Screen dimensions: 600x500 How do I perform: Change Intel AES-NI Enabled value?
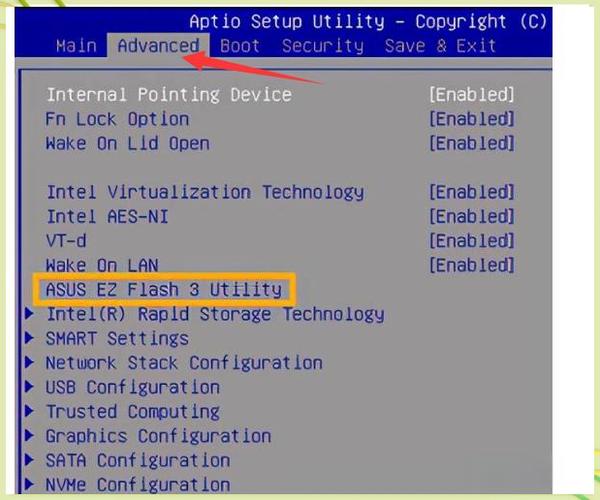point(471,216)
